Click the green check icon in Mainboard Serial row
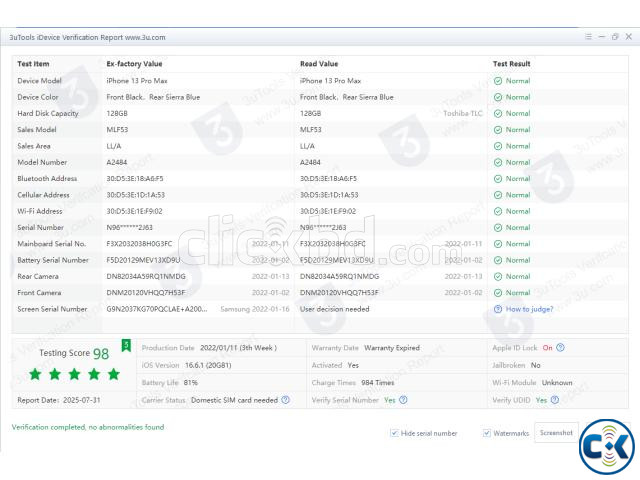Screen dimensions: 640x480 [498, 244]
